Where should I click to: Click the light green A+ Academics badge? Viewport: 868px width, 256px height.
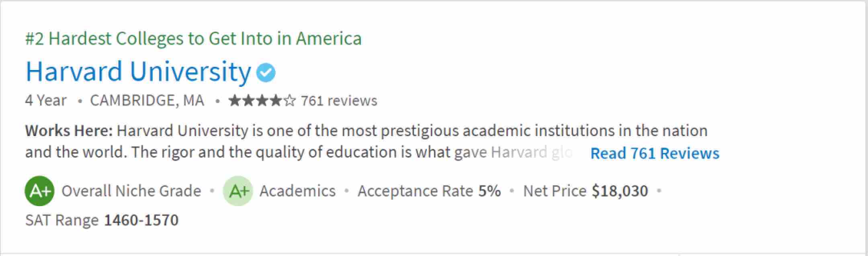(x=238, y=191)
